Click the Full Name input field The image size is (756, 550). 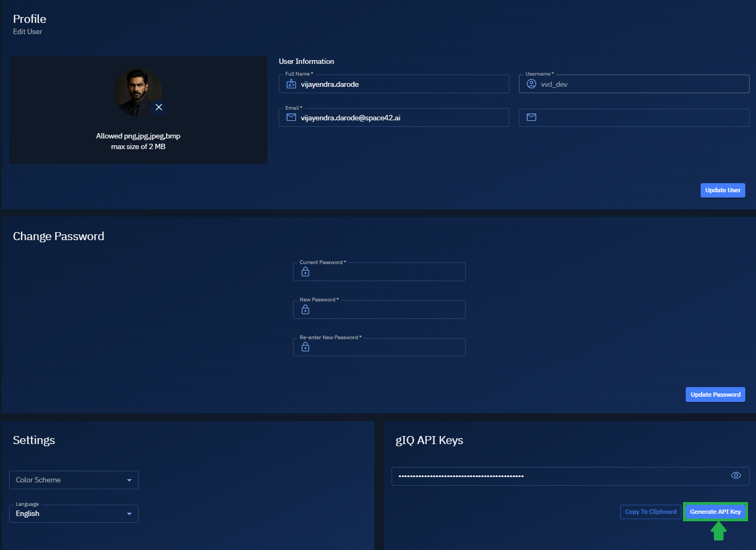point(400,84)
